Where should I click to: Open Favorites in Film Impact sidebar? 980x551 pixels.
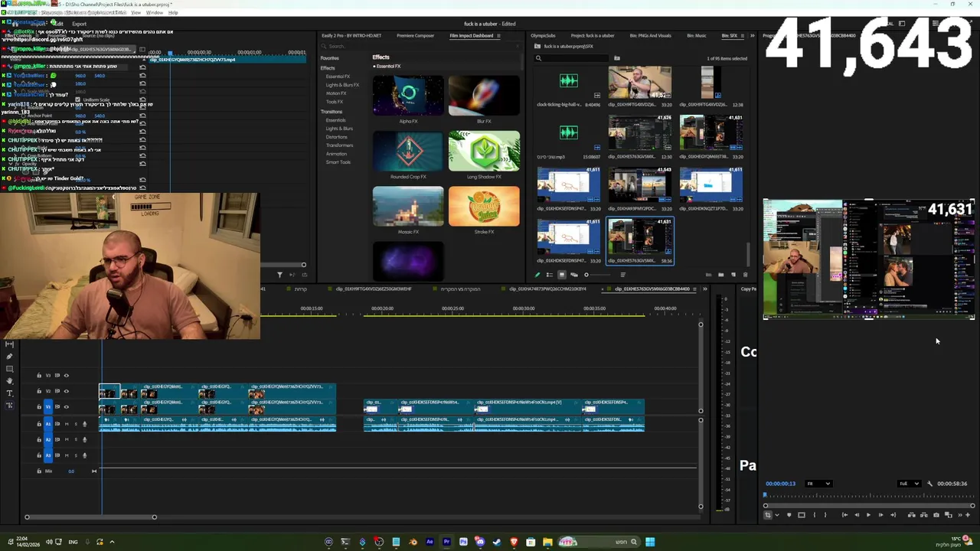(x=329, y=58)
